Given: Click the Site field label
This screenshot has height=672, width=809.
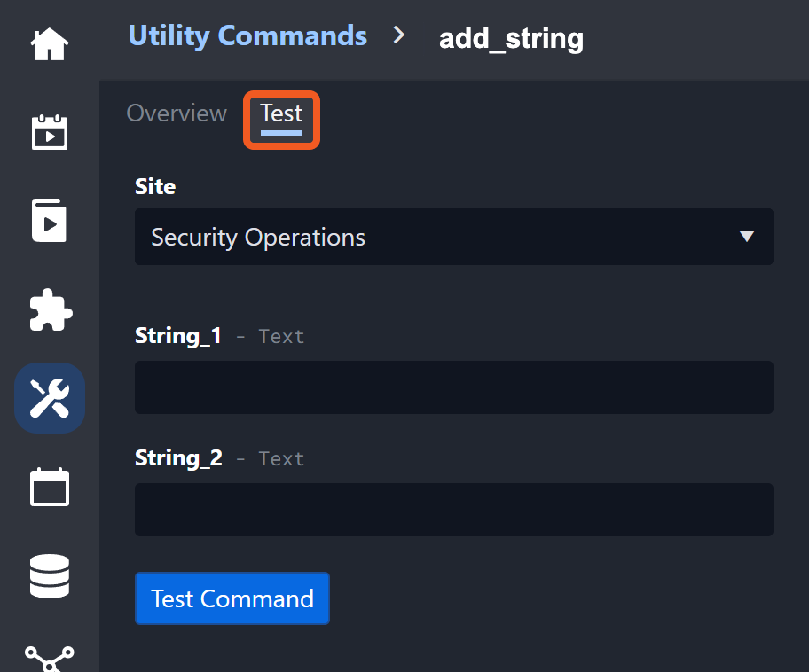Looking at the screenshot, I should (x=155, y=186).
